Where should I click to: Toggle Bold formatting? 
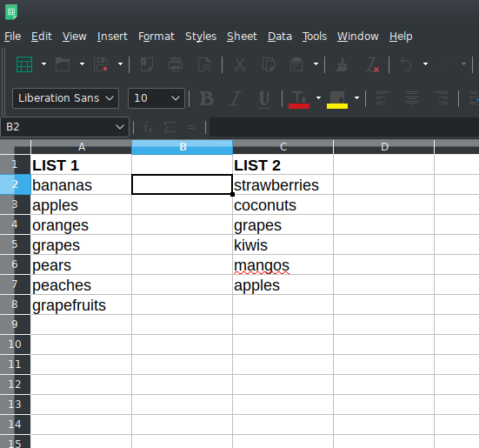(207, 98)
